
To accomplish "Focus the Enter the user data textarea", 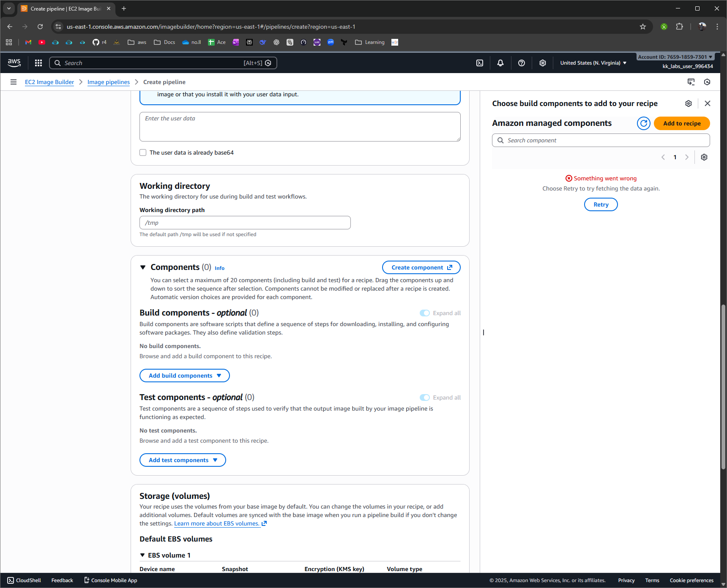I will [300, 127].
